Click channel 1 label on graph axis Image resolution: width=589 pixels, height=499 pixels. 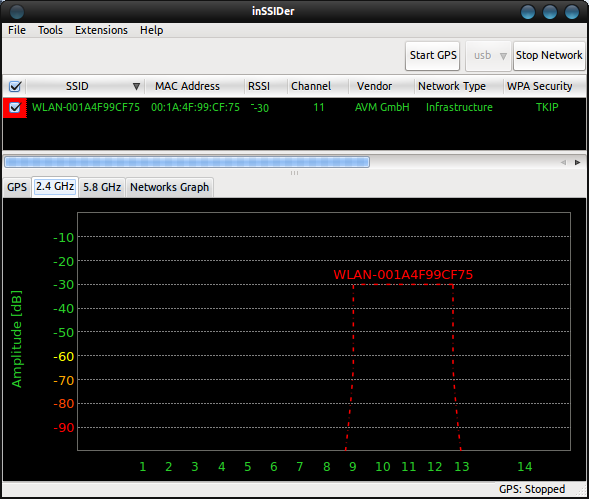point(143,467)
